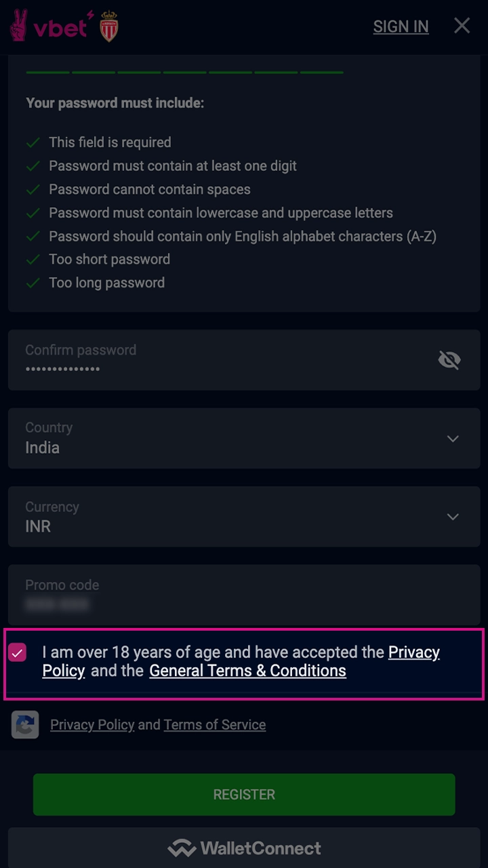Click the reCAPTCHA badge icon
This screenshot has width=488, height=868.
pyautogui.click(x=25, y=725)
